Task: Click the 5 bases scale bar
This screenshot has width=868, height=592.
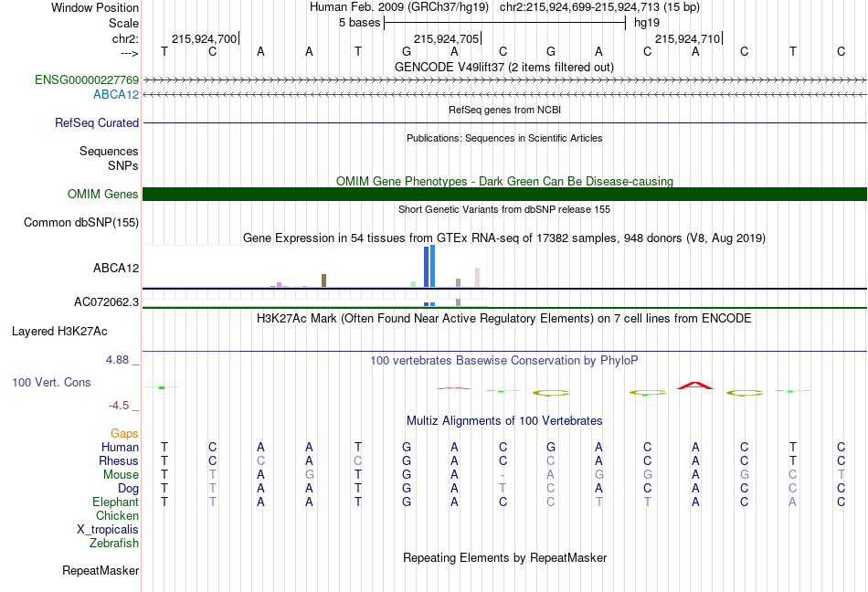Action: [504, 23]
